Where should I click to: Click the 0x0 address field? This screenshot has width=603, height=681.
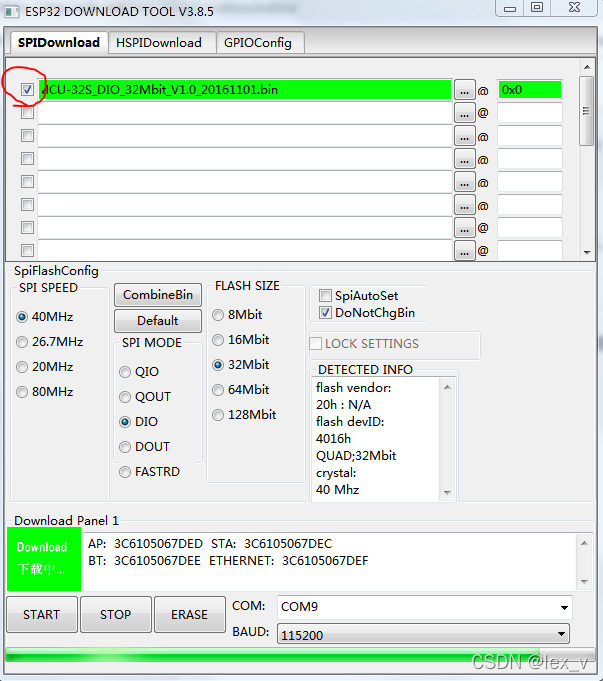pyautogui.click(x=529, y=90)
